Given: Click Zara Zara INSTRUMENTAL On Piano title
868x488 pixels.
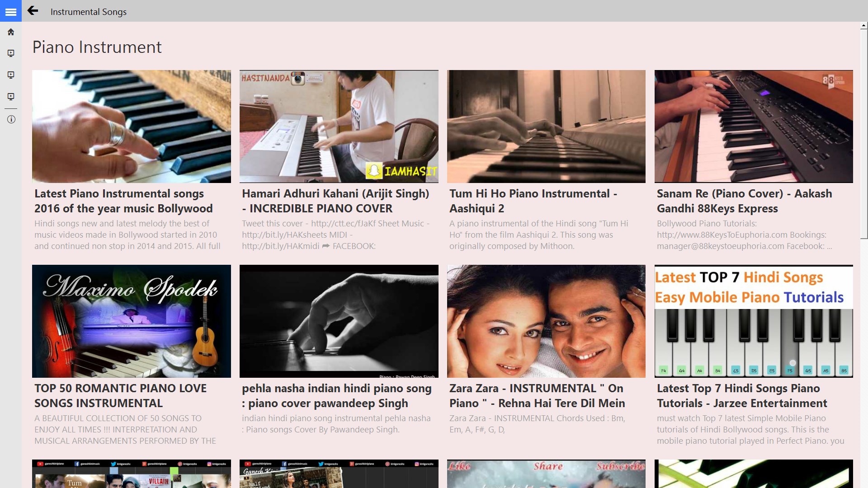Looking at the screenshot, I should (x=537, y=395).
